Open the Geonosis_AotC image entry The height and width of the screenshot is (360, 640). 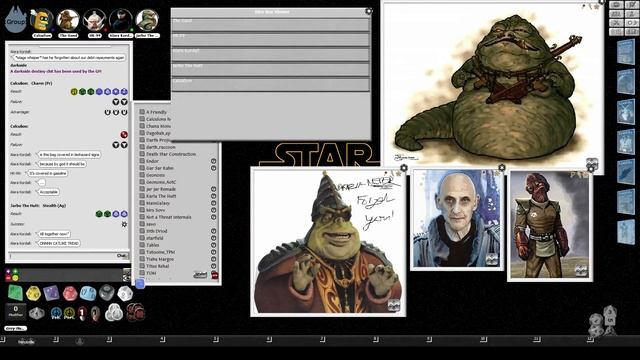161,182
